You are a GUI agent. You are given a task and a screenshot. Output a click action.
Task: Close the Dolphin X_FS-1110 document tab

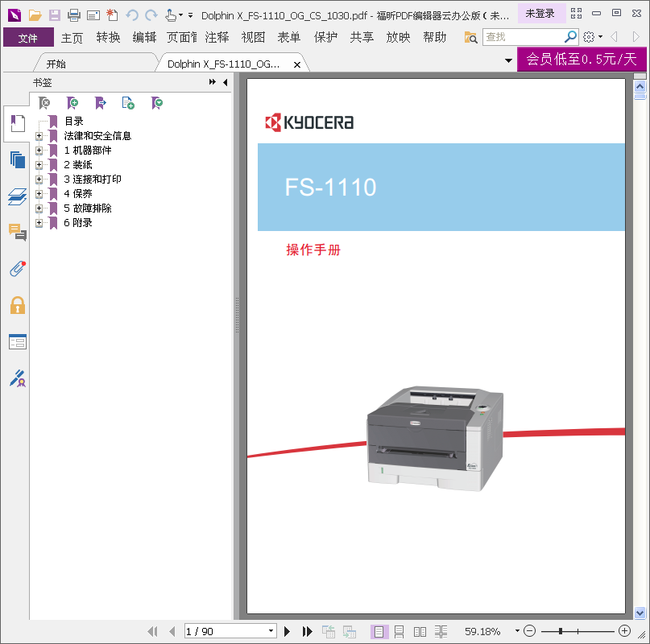click(297, 64)
